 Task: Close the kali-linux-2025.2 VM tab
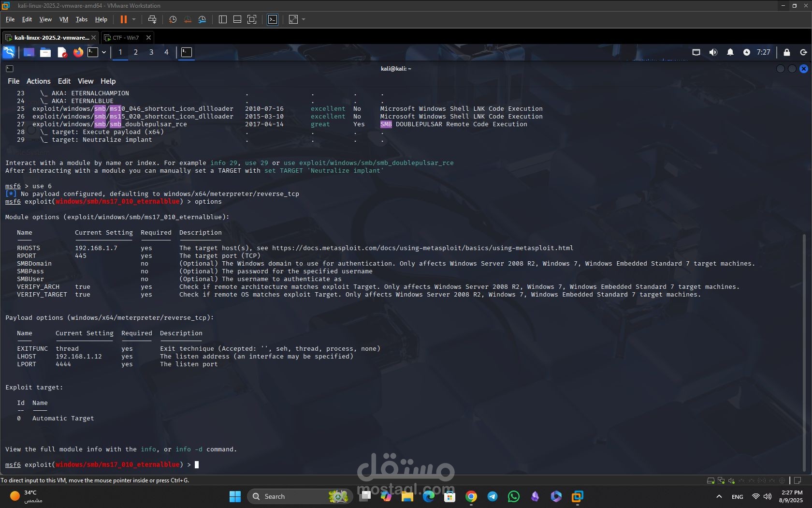click(93, 38)
